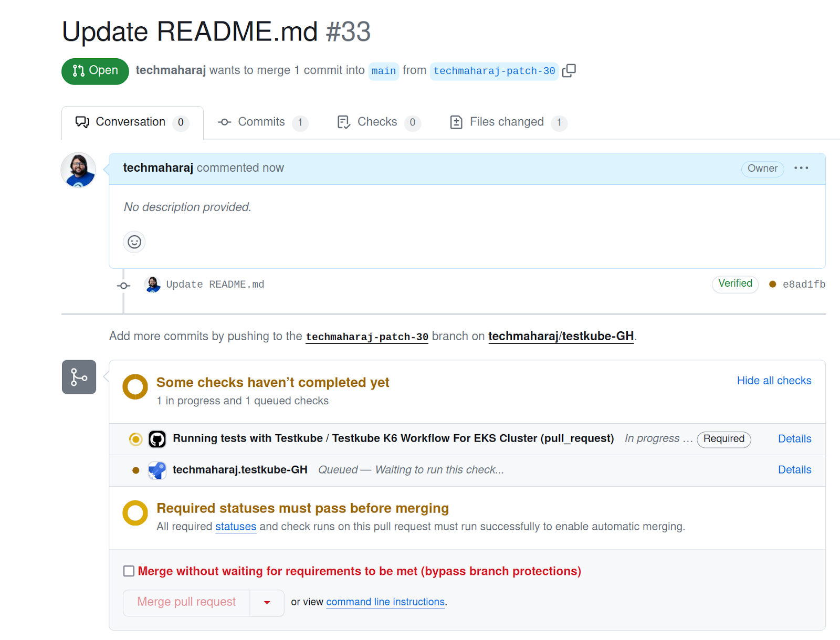
Task: Click 'Required statuses must pass before merging' heading
Action: click(x=303, y=509)
